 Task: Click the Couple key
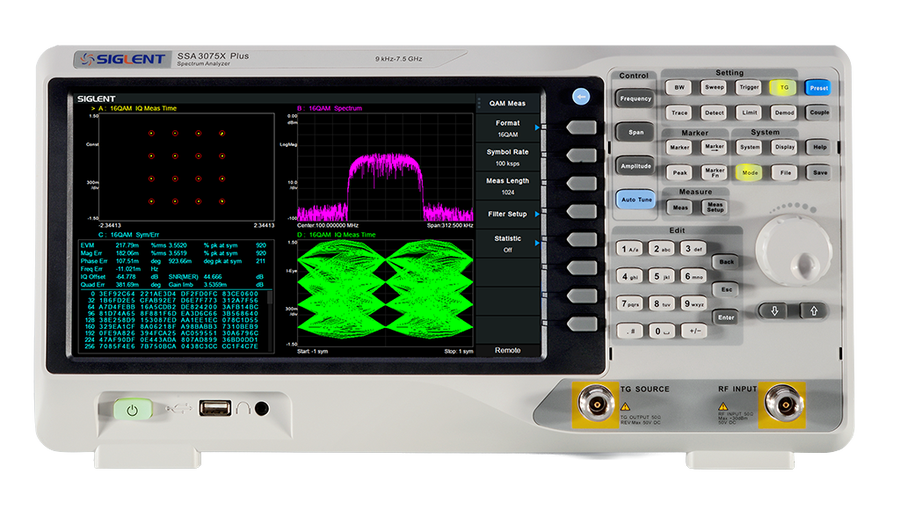coord(819,112)
